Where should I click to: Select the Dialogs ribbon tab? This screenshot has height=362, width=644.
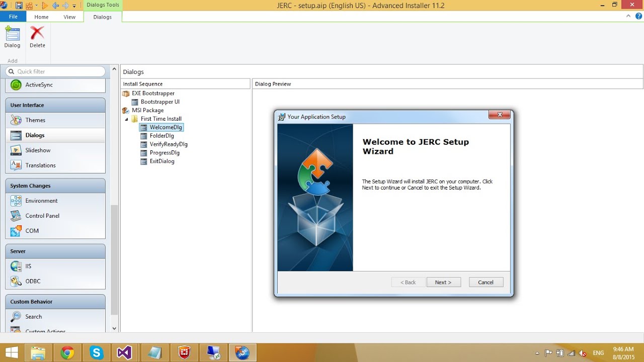[103, 17]
